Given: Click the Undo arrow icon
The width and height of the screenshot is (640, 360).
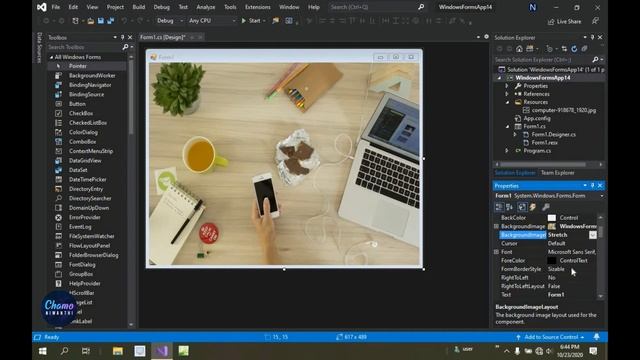Looking at the screenshot, I should click(124, 21).
